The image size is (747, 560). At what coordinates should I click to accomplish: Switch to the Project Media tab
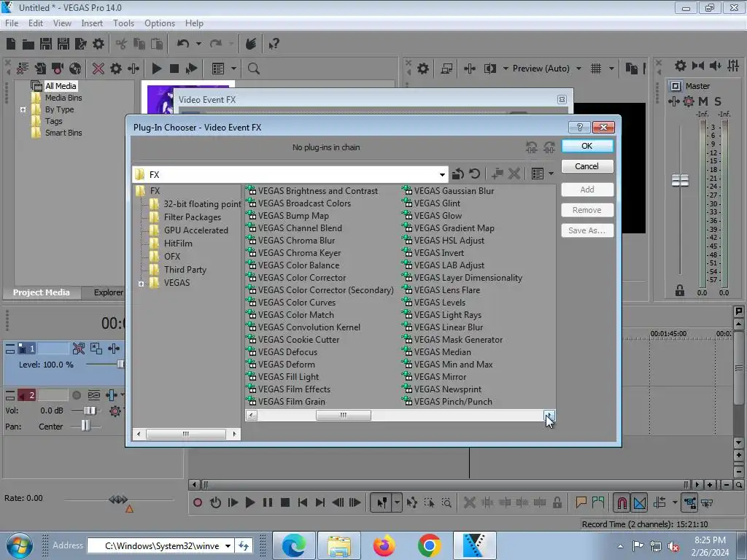[42, 292]
